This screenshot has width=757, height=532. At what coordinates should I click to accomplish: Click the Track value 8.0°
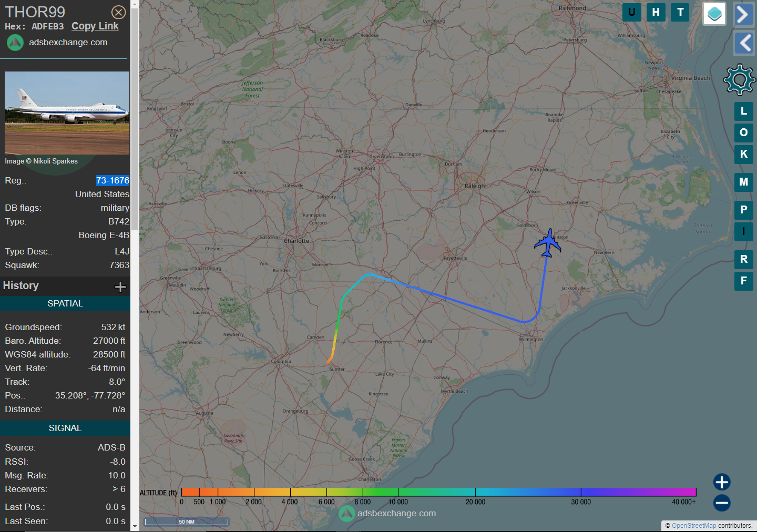(x=117, y=382)
